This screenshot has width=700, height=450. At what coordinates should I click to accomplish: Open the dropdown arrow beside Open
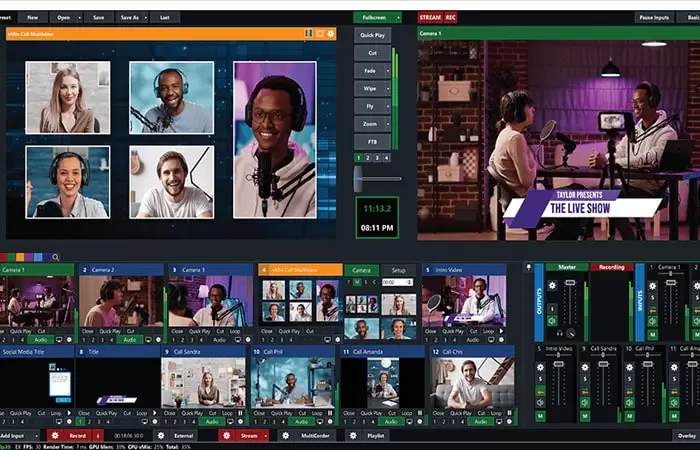79,17
